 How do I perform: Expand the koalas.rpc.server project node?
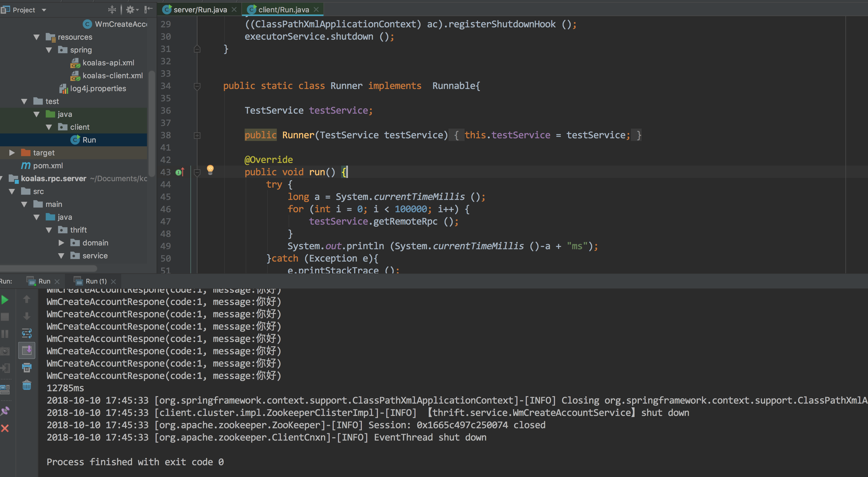click(5, 178)
